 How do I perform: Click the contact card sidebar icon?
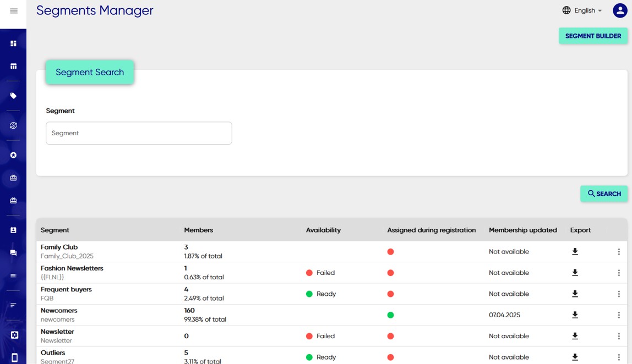pos(13,230)
